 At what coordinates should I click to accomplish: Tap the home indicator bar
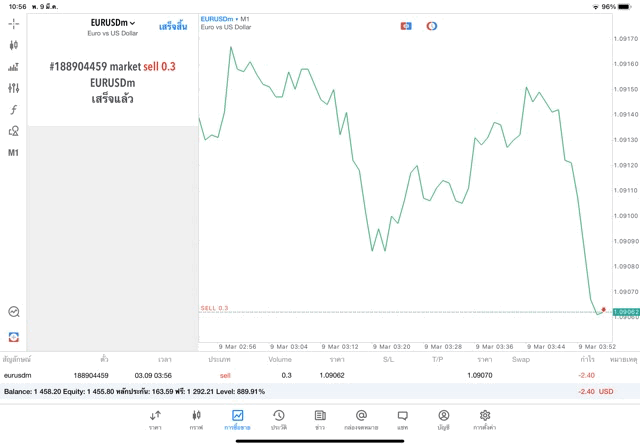[x=320, y=441]
